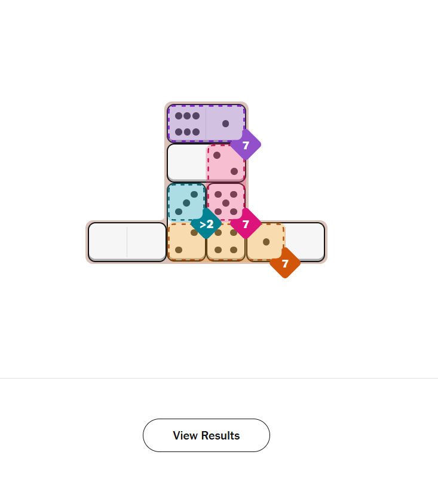Screen dimensions: 438x504
Task: Tap the two-pip tile in the pink region
Action: pos(226,163)
